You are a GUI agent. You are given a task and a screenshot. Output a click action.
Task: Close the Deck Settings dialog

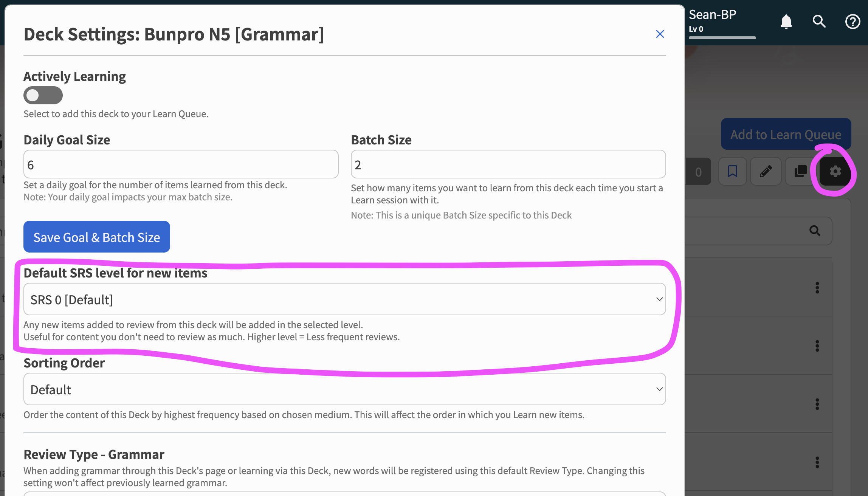pos(660,34)
